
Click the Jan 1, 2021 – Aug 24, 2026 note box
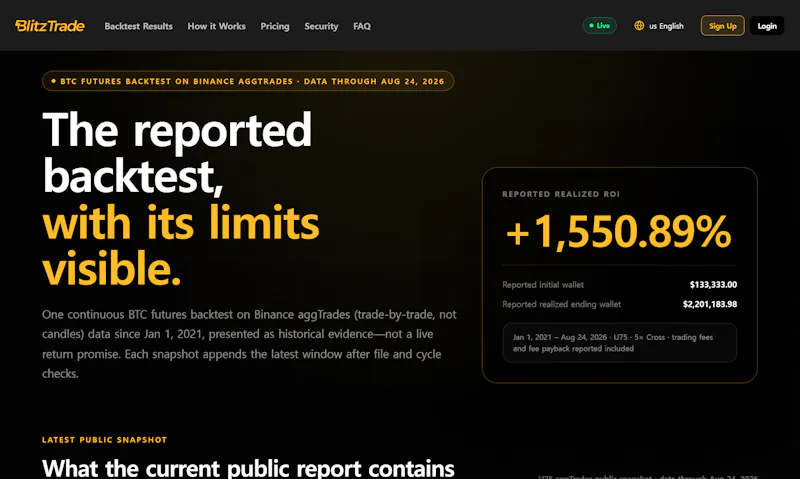[619, 343]
